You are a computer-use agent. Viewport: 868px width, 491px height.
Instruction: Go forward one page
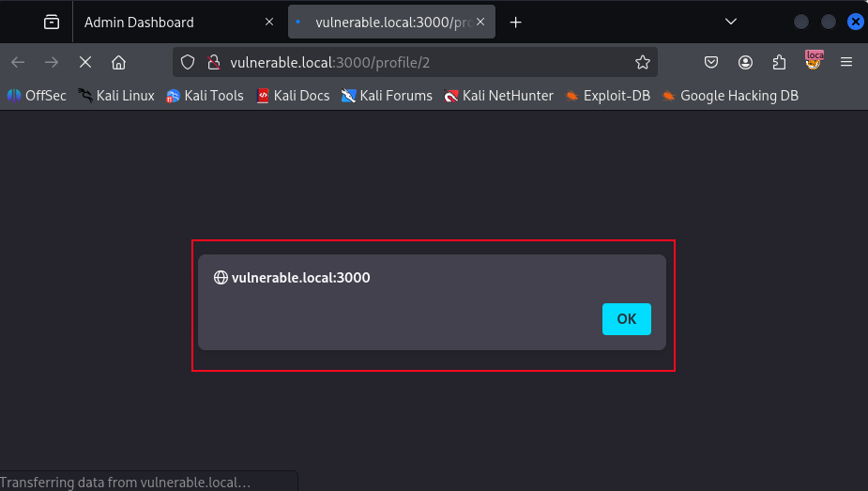[x=52, y=63]
